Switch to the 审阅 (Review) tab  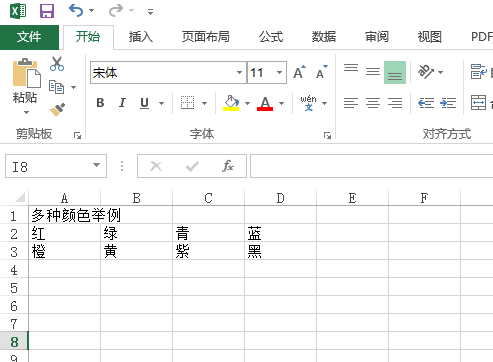pyautogui.click(x=377, y=37)
